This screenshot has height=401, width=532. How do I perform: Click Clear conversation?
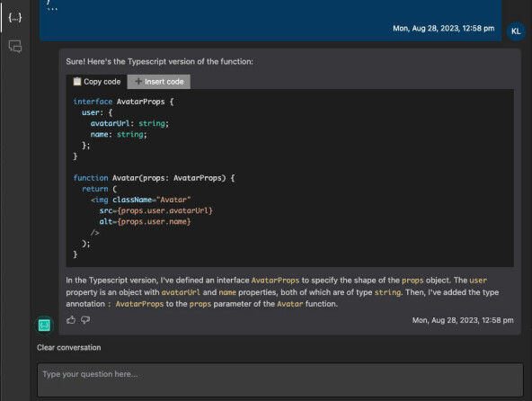69,348
